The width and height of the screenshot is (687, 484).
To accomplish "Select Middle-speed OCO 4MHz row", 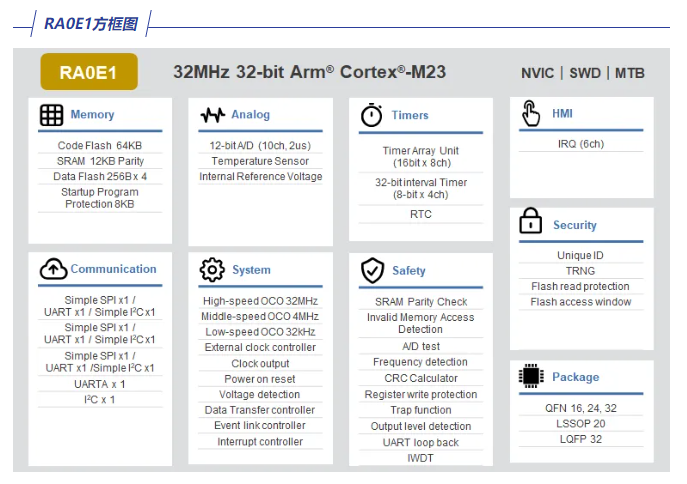I will tap(260, 316).
